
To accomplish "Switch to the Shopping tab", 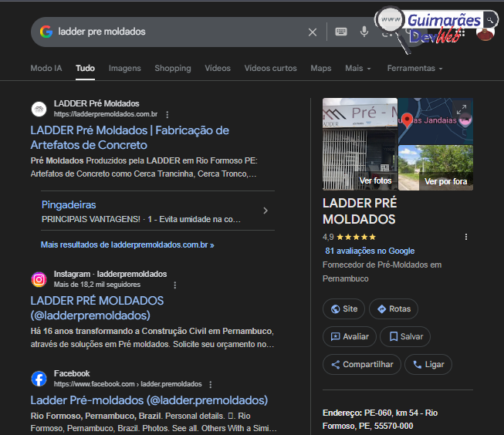I will pyautogui.click(x=173, y=68).
